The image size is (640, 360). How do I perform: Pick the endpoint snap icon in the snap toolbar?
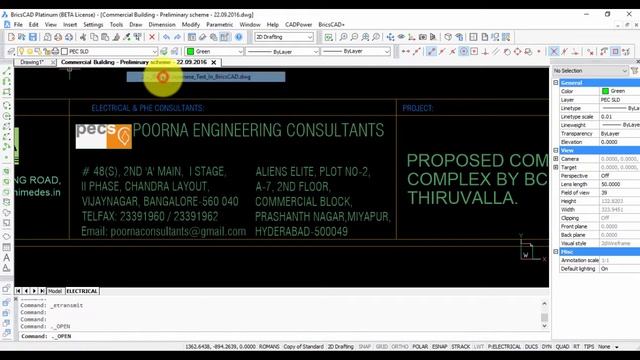click(431, 51)
